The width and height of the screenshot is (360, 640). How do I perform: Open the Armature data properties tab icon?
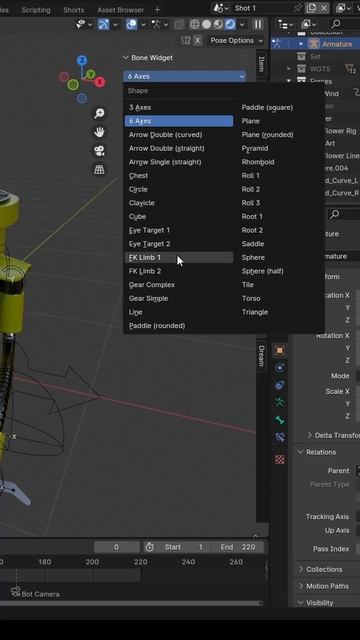point(280,402)
